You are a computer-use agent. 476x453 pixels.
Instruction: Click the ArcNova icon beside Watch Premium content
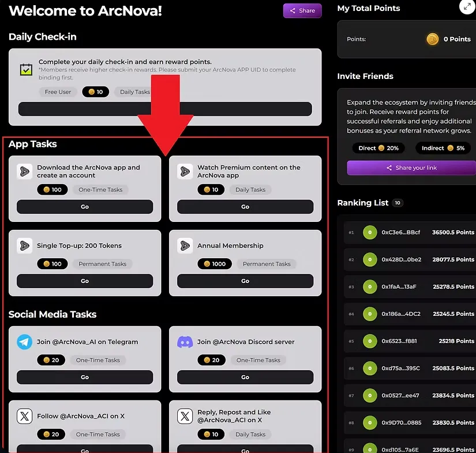185,172
